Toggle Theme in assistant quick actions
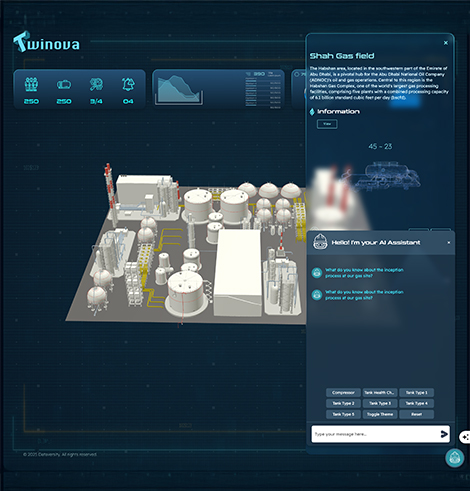 pos(380,414)
